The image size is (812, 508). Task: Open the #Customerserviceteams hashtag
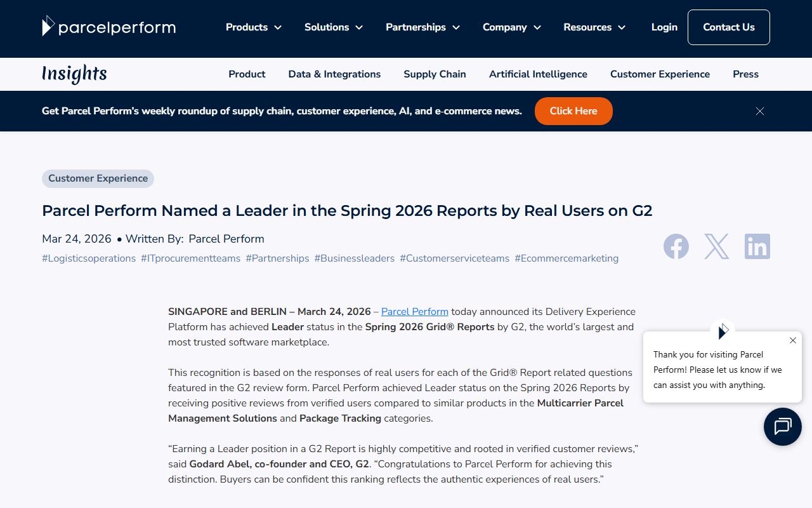(454, 258)
